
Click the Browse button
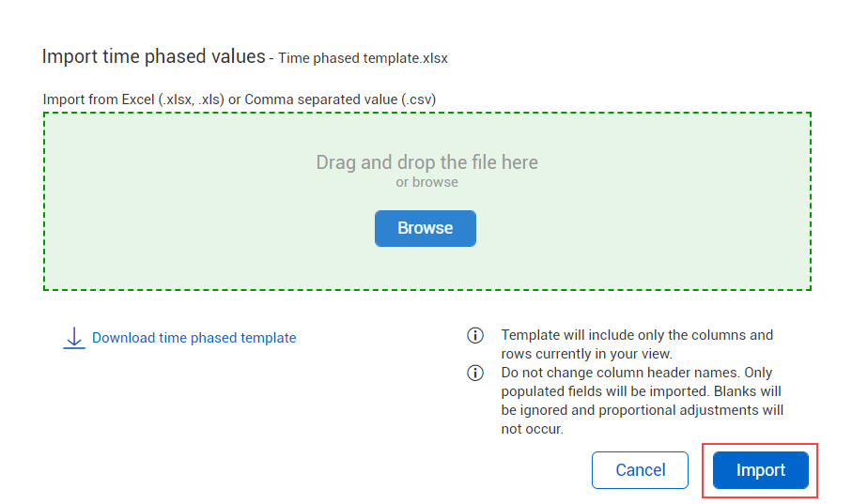(x=425, y=228)
